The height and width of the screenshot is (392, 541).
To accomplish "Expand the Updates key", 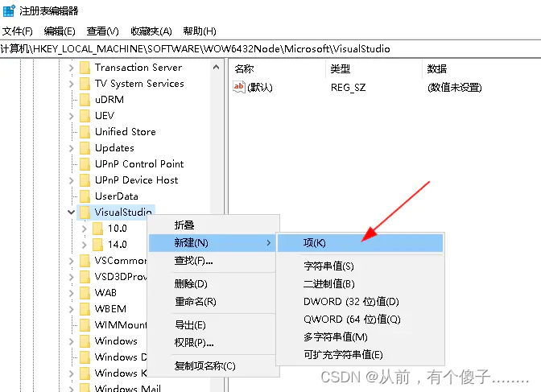I will [x=71, y=148].
